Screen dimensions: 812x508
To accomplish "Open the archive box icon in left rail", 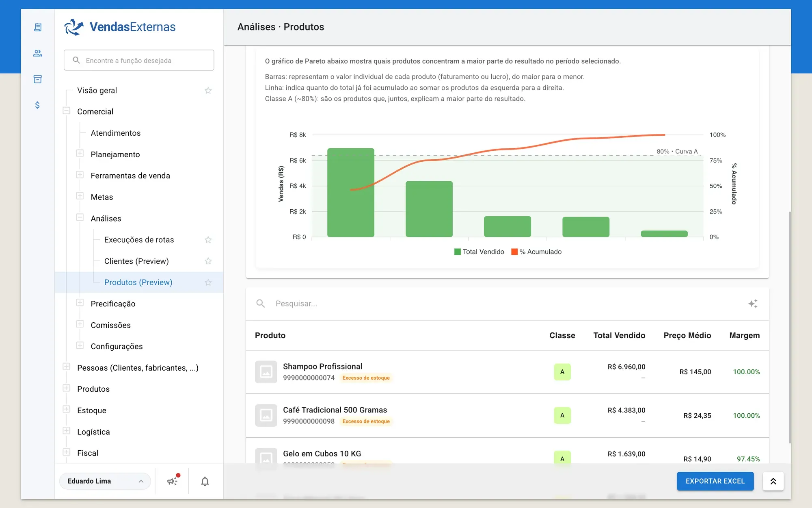I will pos(37,79).
